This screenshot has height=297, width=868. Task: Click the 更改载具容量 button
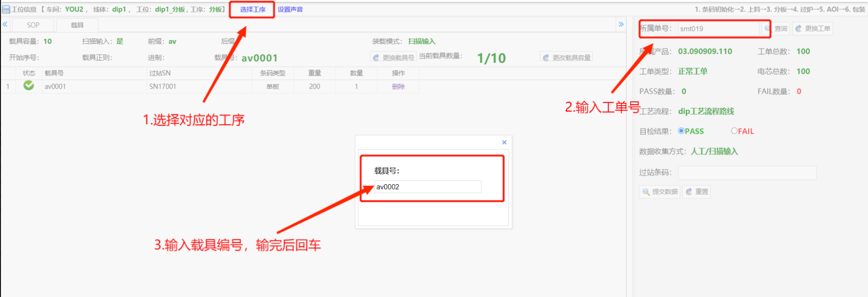click(x=567, y=58)
